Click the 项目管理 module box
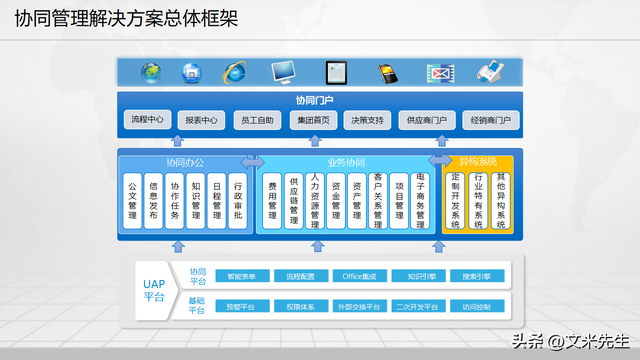The width and height of the screenshot is (640, 360). tap(399, 200)
